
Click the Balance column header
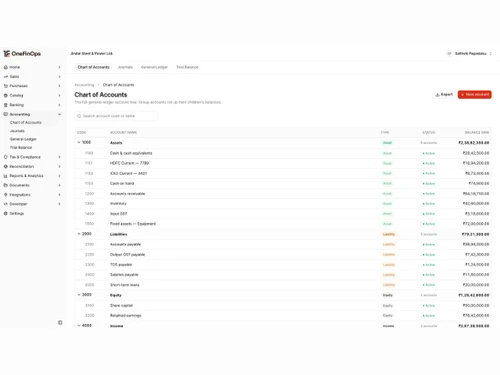[x=477, y=133]
